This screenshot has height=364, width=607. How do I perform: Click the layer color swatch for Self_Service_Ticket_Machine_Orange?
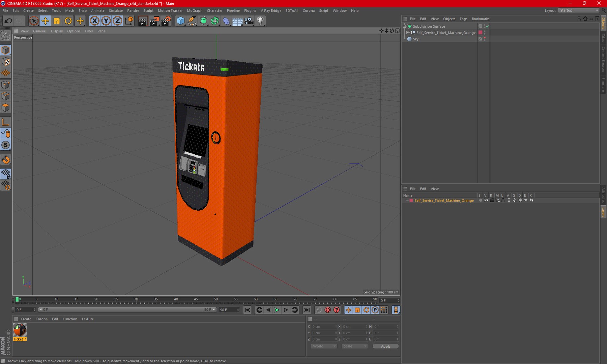[411, 201]
